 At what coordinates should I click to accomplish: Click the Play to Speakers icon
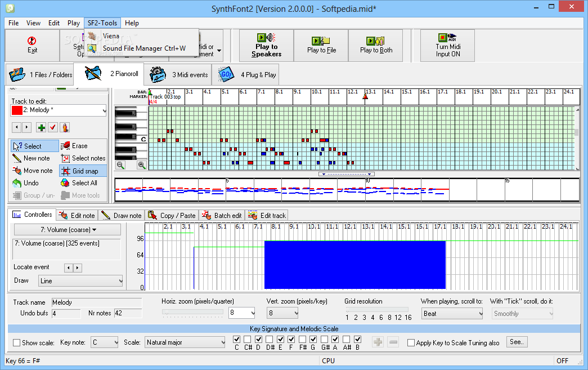[x=266, y=38]
